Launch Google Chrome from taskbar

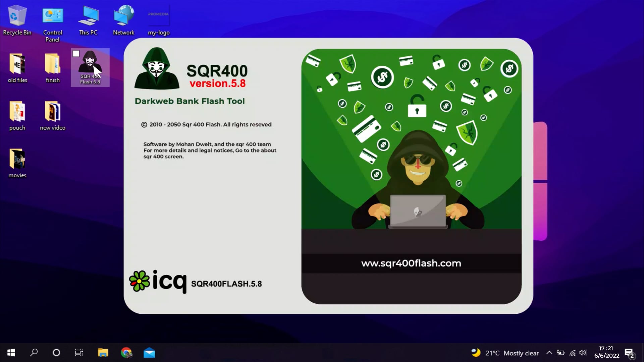[126, 353]
